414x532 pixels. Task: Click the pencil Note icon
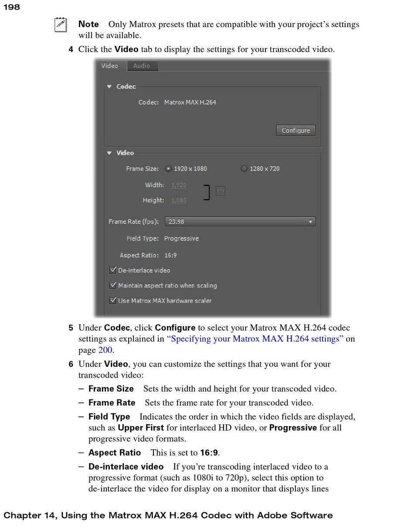tap(61, 25)
